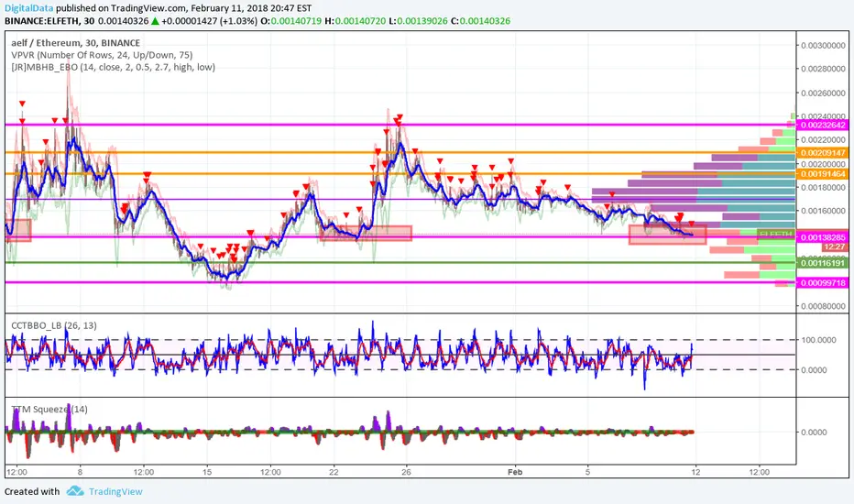Click the 0.00099718 magenta price label

click(x=823, y=283)
